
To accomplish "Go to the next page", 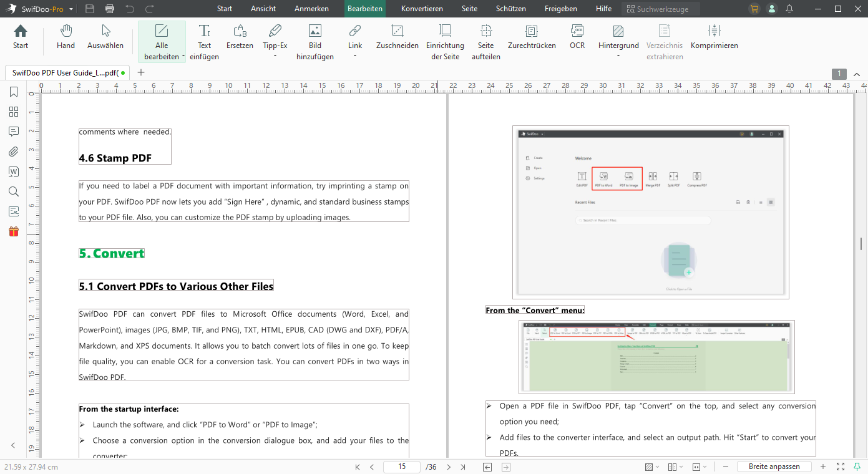I will coord(449,467).
